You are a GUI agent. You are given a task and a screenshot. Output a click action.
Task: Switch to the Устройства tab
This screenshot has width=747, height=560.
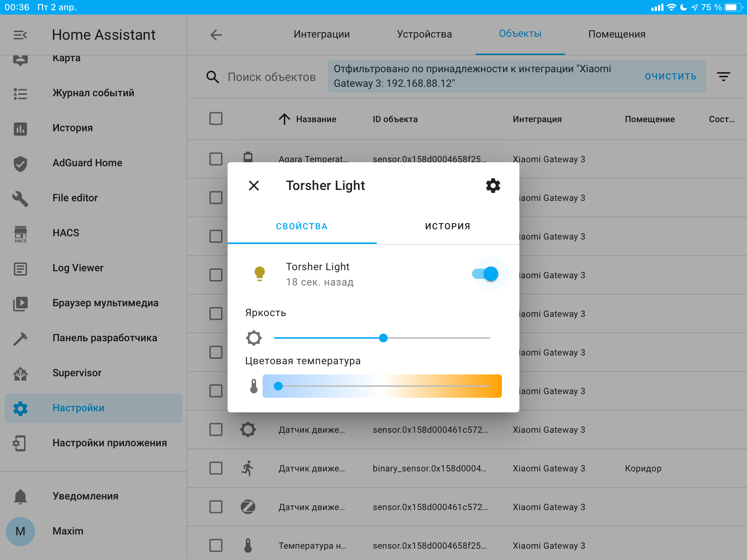[x=424, y=34]
